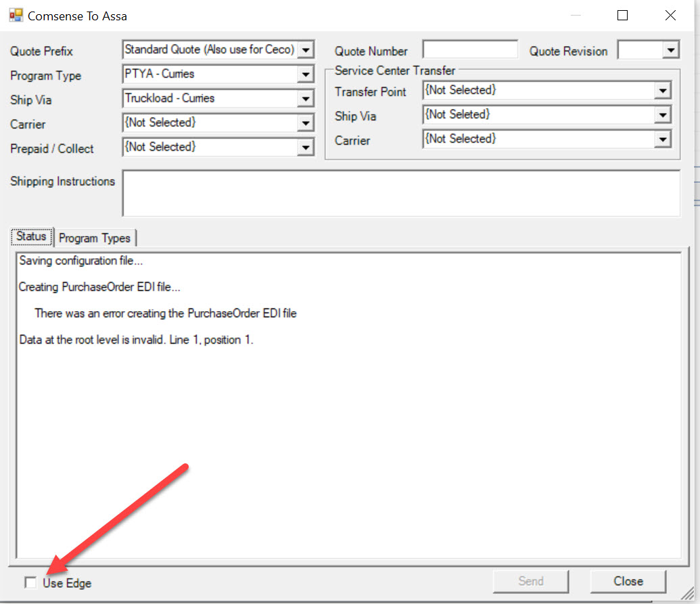Click the window resize grip corner
This screenshot has height=604, width=700.
[688, 593]
